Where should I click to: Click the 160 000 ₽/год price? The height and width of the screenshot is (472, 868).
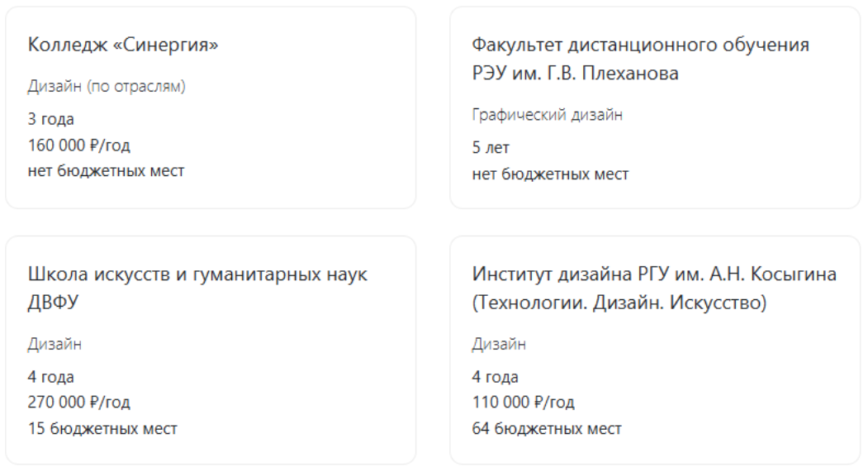[79, 145]
